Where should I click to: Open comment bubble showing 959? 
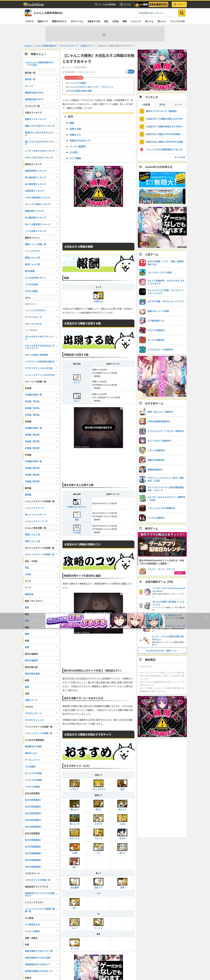tap(130, 72)
